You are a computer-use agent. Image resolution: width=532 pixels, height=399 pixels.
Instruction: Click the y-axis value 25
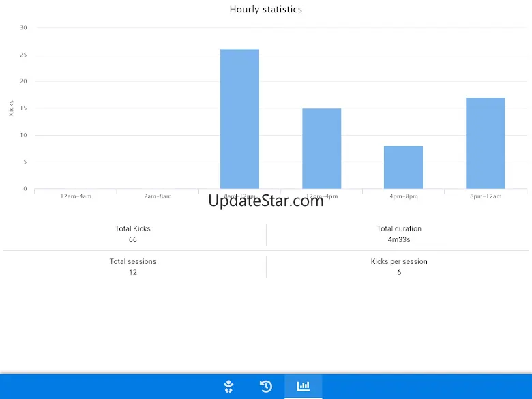(23, 55)
